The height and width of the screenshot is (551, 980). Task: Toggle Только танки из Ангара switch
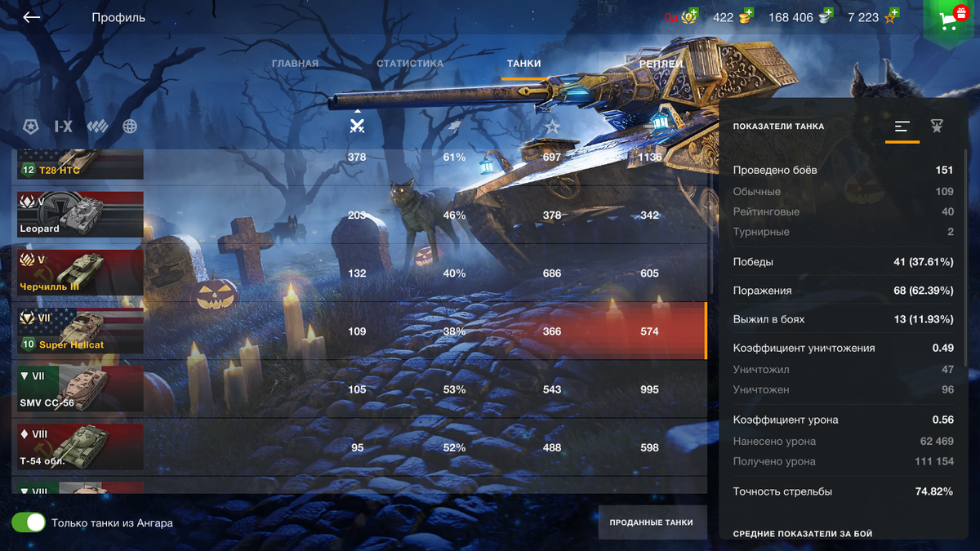[x=29, y=522]
